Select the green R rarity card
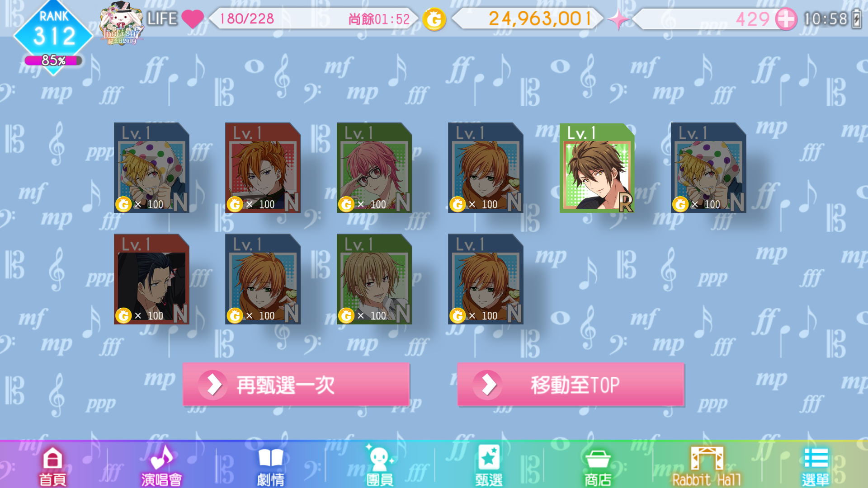The image size is (868, 488). [597, 168]
